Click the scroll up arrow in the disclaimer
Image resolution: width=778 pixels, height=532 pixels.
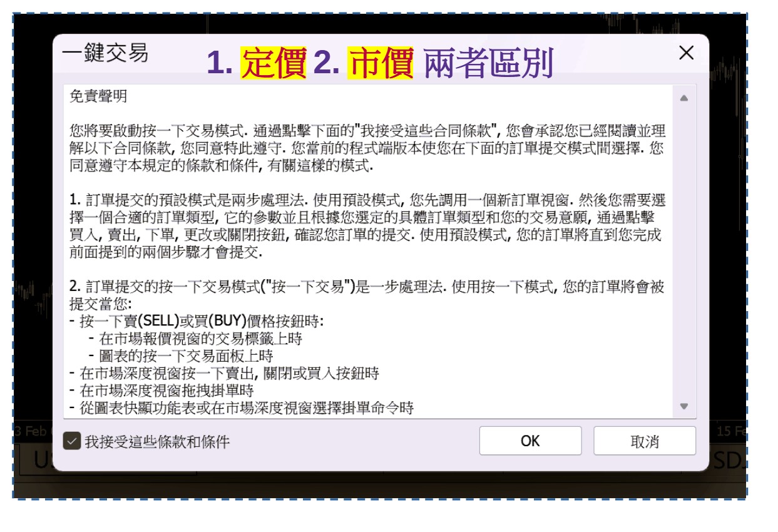683,98
